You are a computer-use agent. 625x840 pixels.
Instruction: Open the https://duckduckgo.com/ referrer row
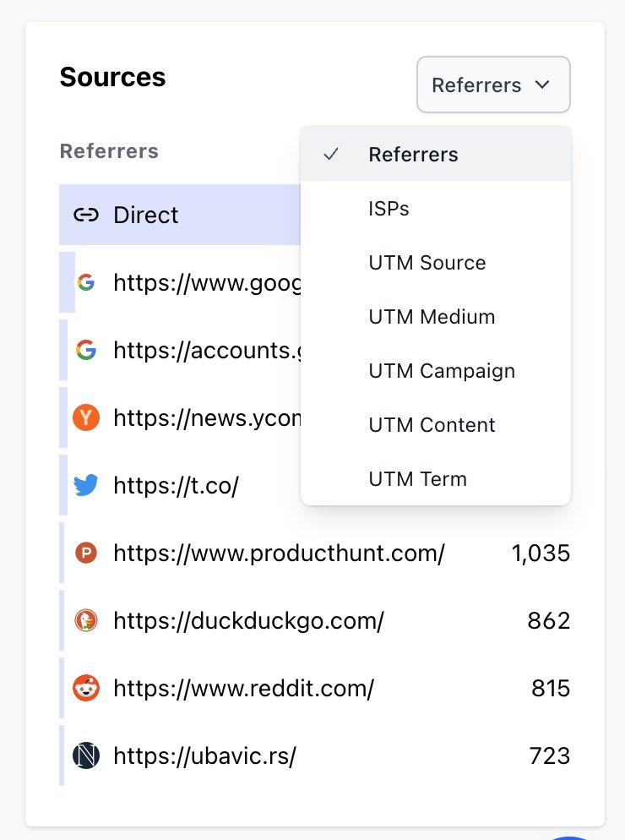click(315, 620)
